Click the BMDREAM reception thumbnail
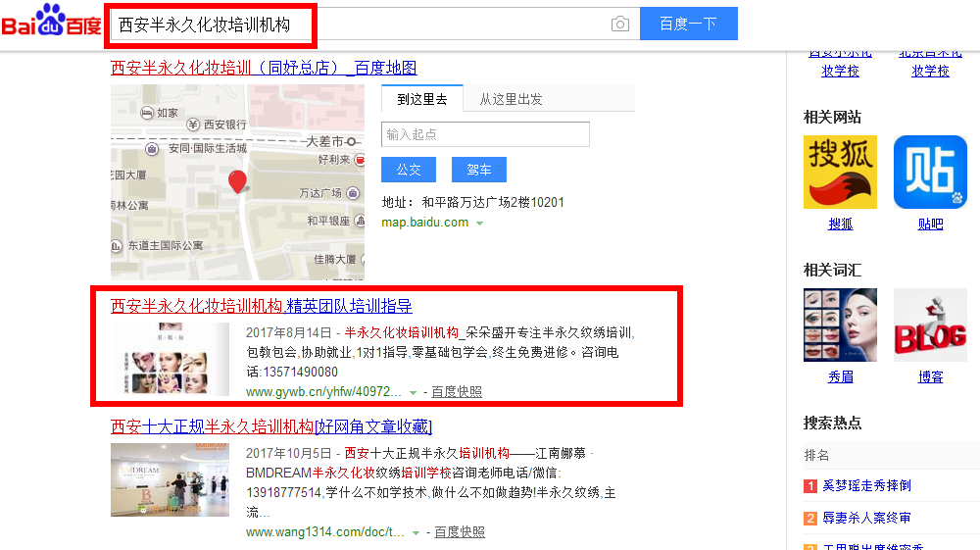Image resolution: width=980 pixels, height=550 pixels. click(x=170, y=480)
